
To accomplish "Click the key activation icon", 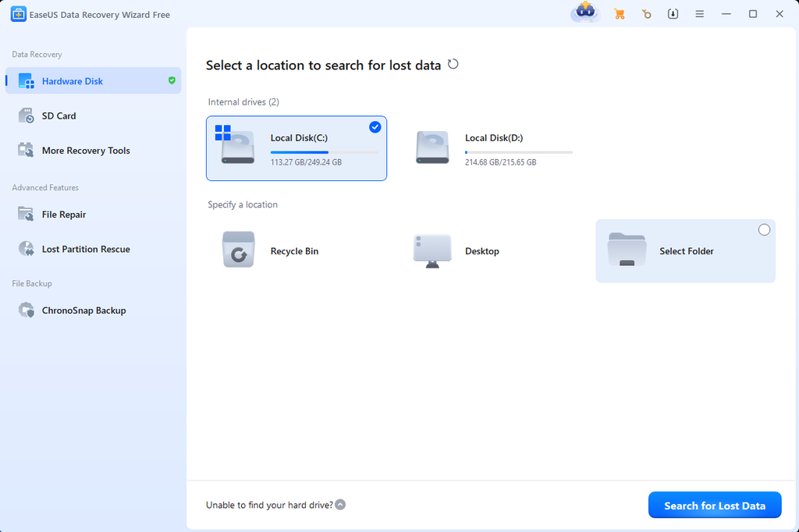I will 646,14.
